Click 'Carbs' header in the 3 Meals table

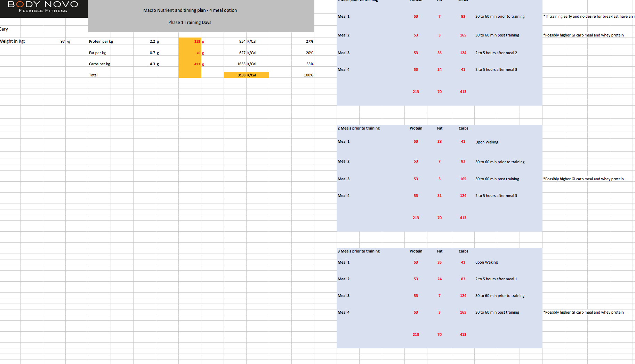[x=463, y=251]
